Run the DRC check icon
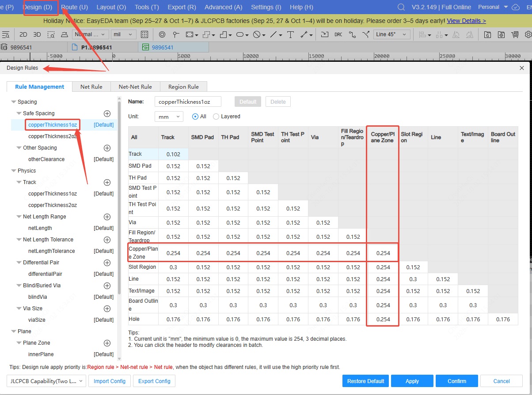532x395 pixels. pos(338,34)
